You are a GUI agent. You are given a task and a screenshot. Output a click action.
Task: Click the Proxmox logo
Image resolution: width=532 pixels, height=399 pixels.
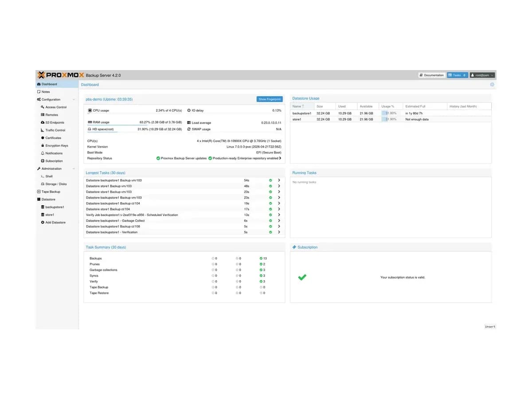pyautogui.click(x=61, y=75)
